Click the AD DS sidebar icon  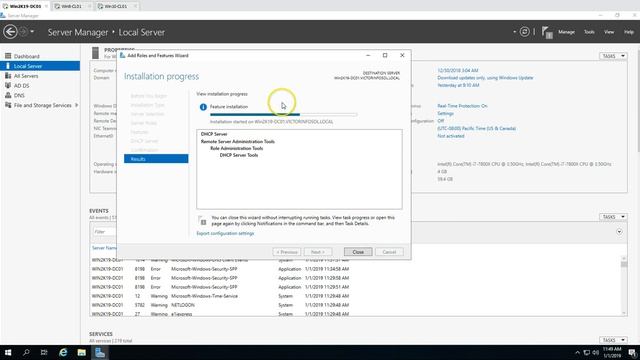[8, 85]
